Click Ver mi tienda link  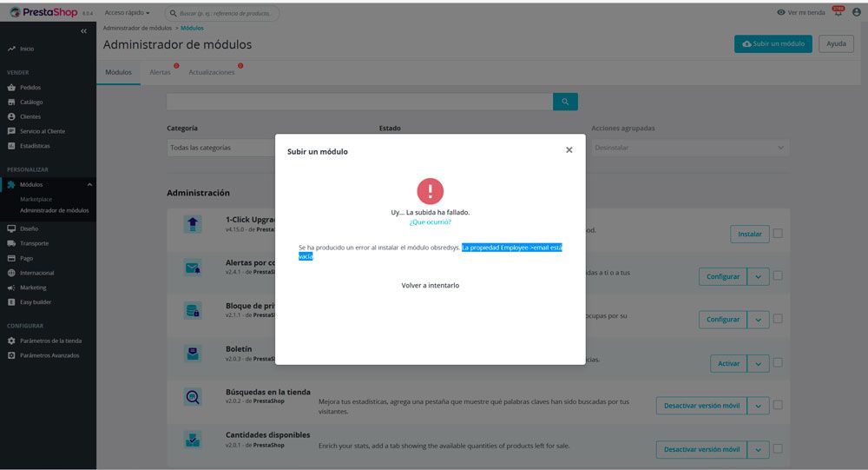tap(801, 12)
